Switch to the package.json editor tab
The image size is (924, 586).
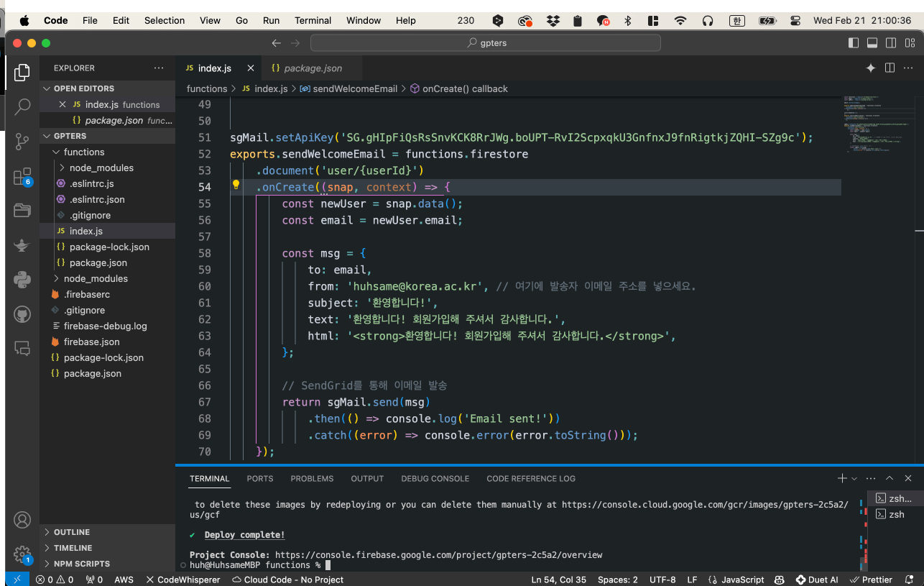[x=313, y=68]
